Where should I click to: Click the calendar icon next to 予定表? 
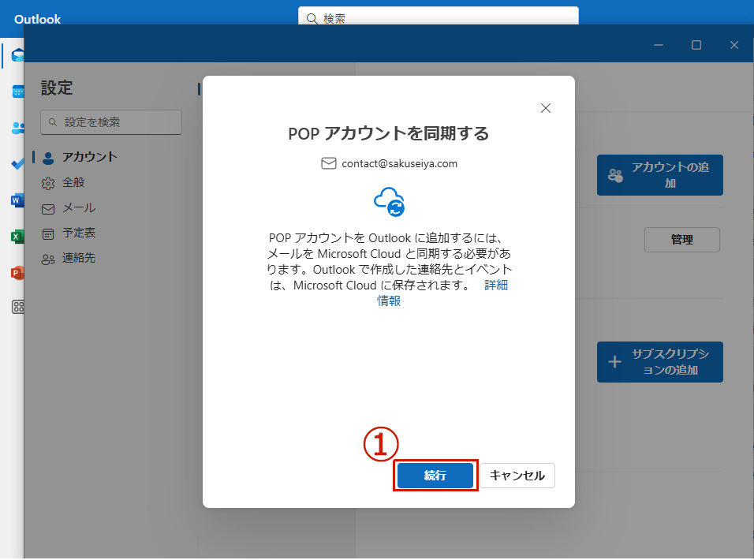click(x=48, y=234)
